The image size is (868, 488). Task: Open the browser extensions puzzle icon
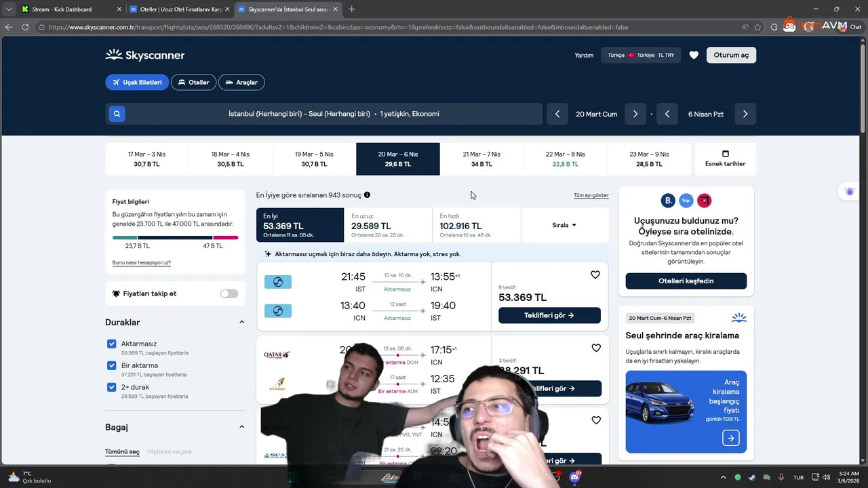pyautogui.click(x=772, y=27)
